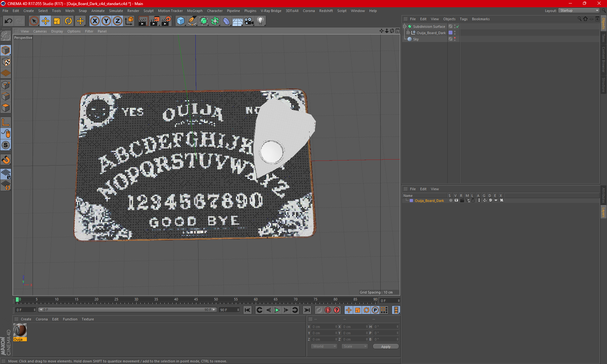This screenshot has width=607, height=364.
Task: Toggle Ouija_Board_Dark layer solo dot
Action: (451, 200)
